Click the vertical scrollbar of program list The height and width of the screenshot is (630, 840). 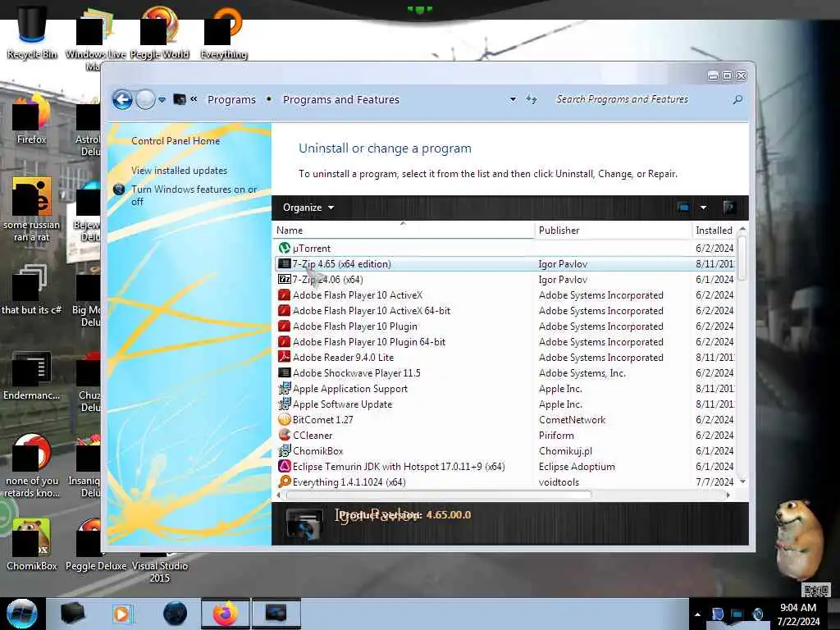[x=742, y=258]
